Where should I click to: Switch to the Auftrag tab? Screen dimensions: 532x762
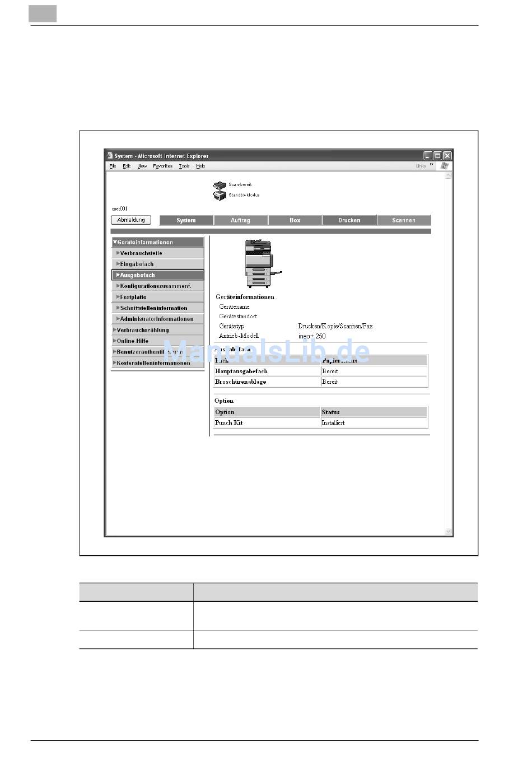coord(240,220)
